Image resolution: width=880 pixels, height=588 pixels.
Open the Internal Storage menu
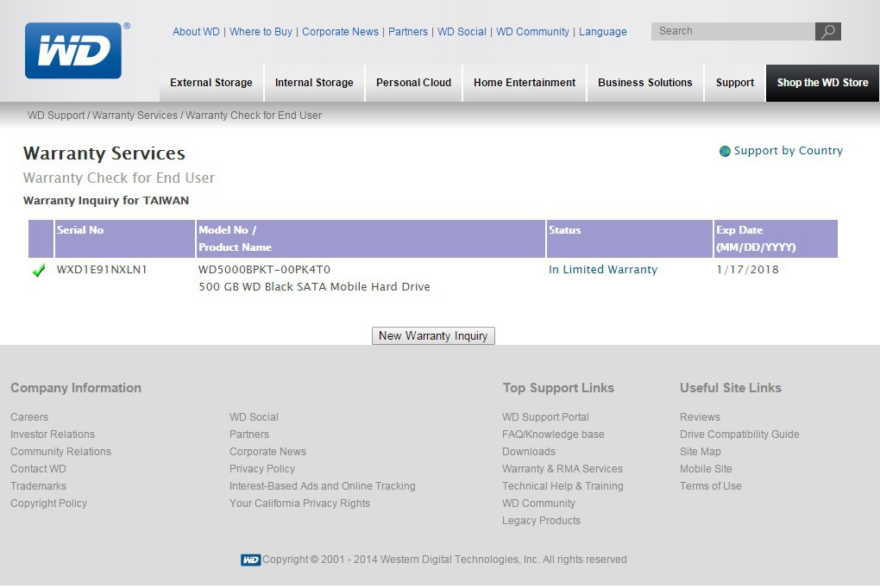[314, 83]
